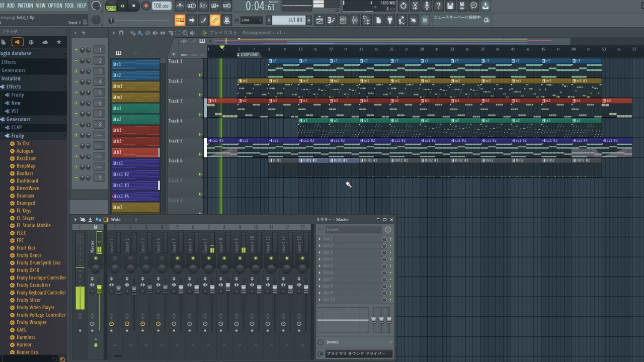
Task: Open the TOOL menu
Action: pos(69,6)
